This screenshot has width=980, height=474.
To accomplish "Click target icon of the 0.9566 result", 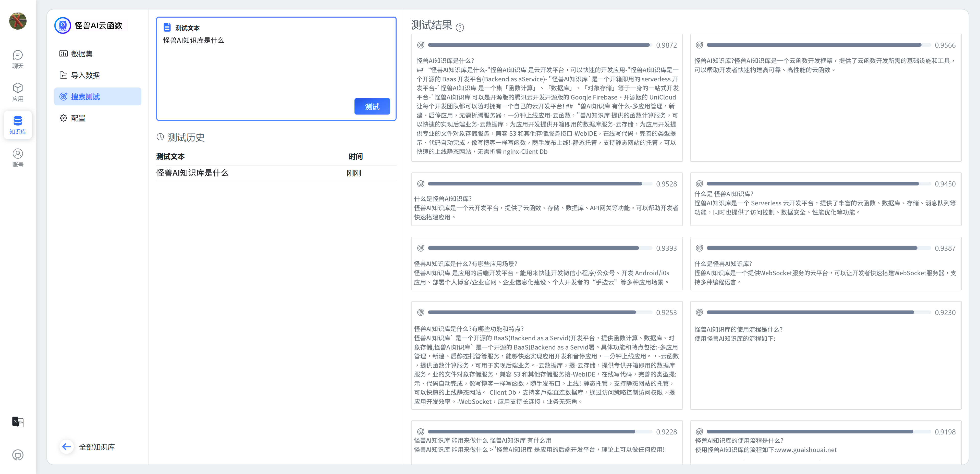I will tap(699, 45).
